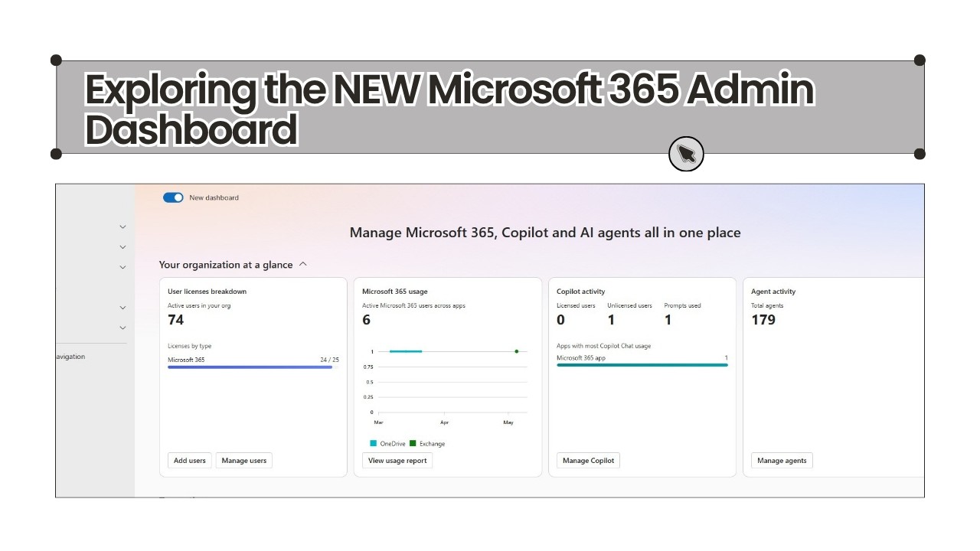This screenshot has width=980, height=551.
Task: Click the Licensed users label
Action: 576,305
